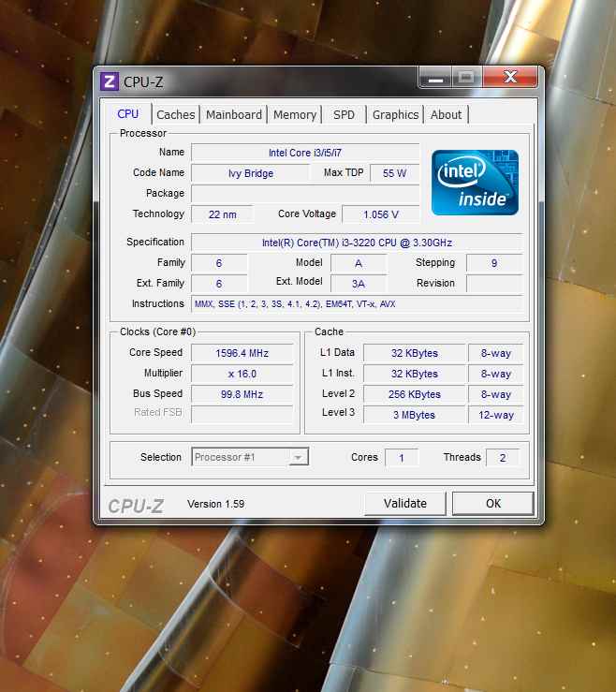This screenshot has height=692, width=616.
Task: Click the Code Name value Ivy Bridge
Action: click(251, 173)
